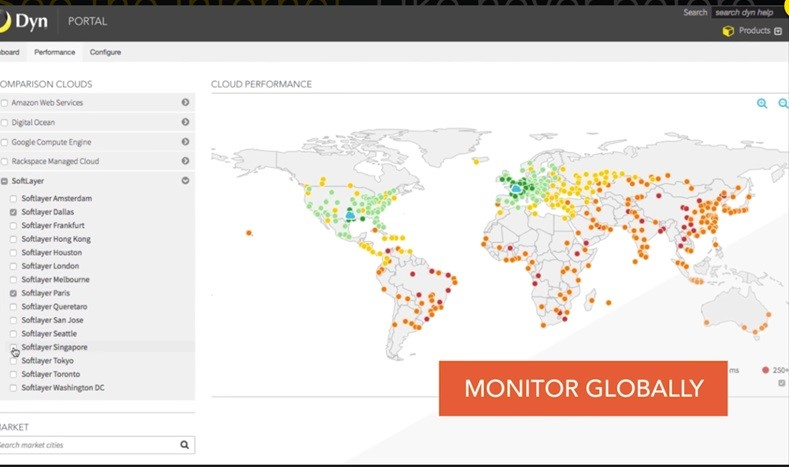Click the CLOUD PERFORMANCE heading
The width and height of the screenshot is (789, 467).
pos(261,84)
